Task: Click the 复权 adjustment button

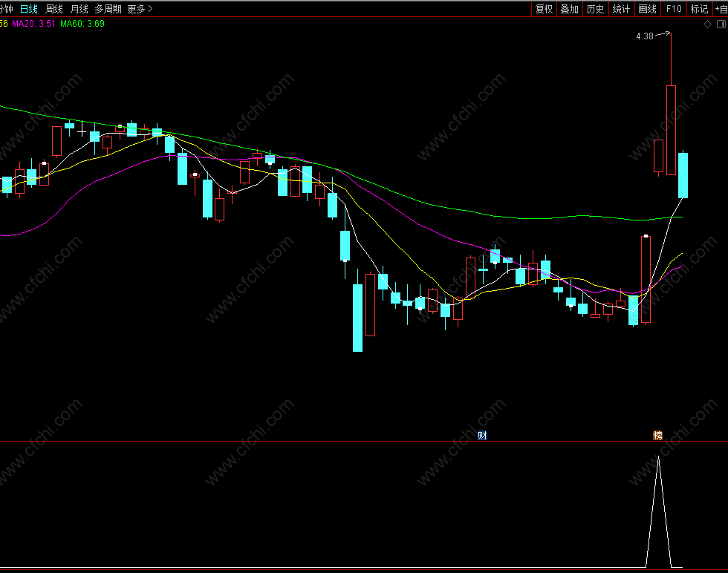Action: [x=544, y=9]
